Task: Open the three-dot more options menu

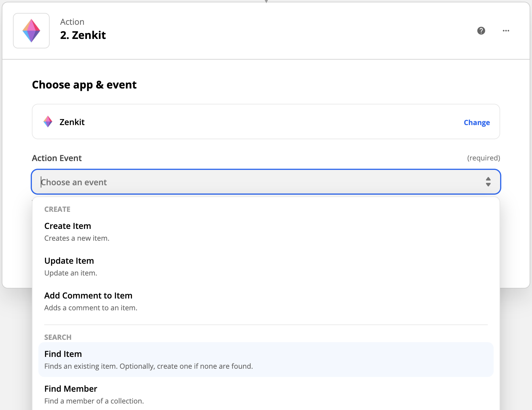Action: 506,31
